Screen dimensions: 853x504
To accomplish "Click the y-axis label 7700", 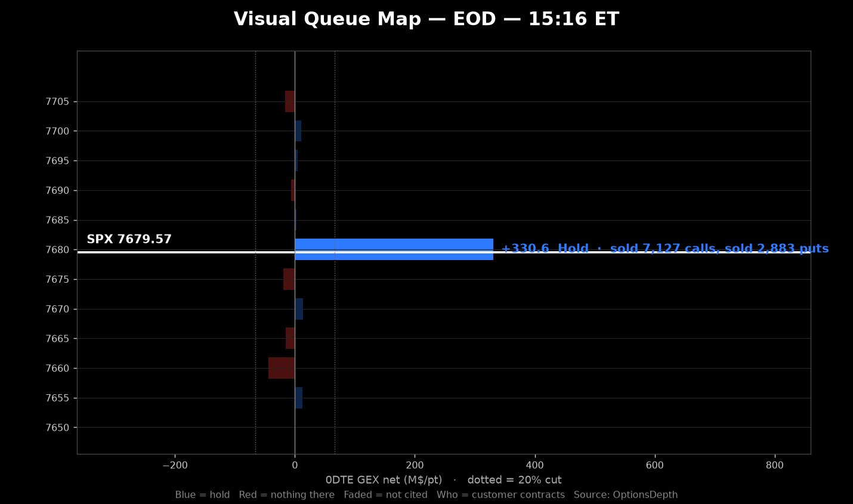I will (x=57, y=131).
